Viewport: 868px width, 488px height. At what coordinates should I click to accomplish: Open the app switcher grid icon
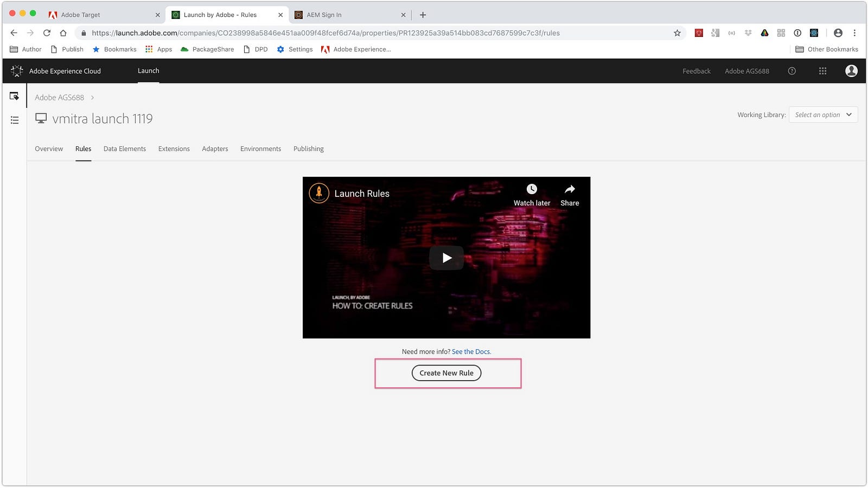(x=822, y=71)
